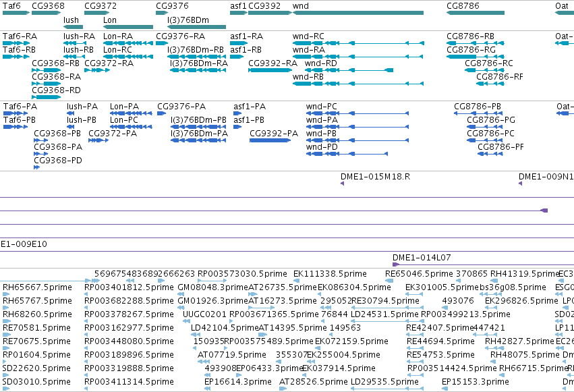Select the Lon gene bar

pos(128,27)
